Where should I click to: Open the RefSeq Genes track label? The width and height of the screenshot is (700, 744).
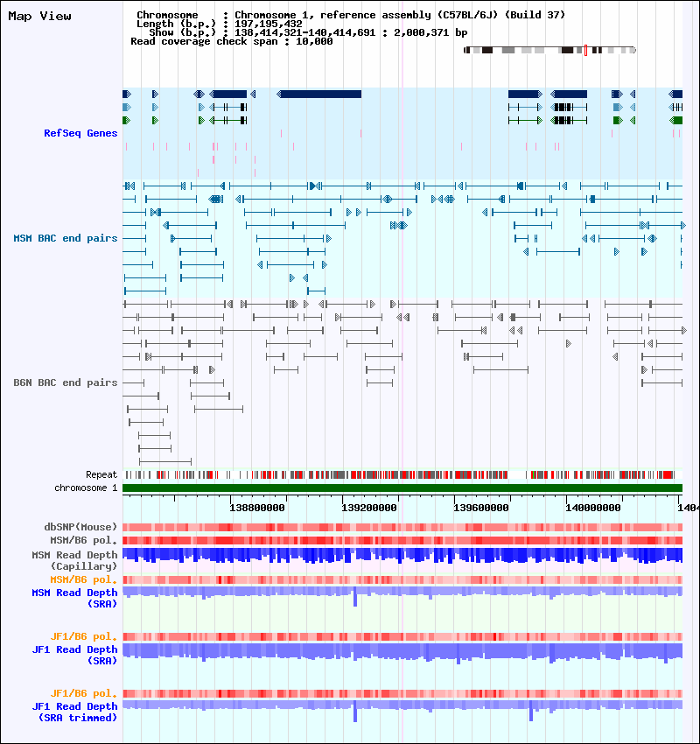point(80,133)
